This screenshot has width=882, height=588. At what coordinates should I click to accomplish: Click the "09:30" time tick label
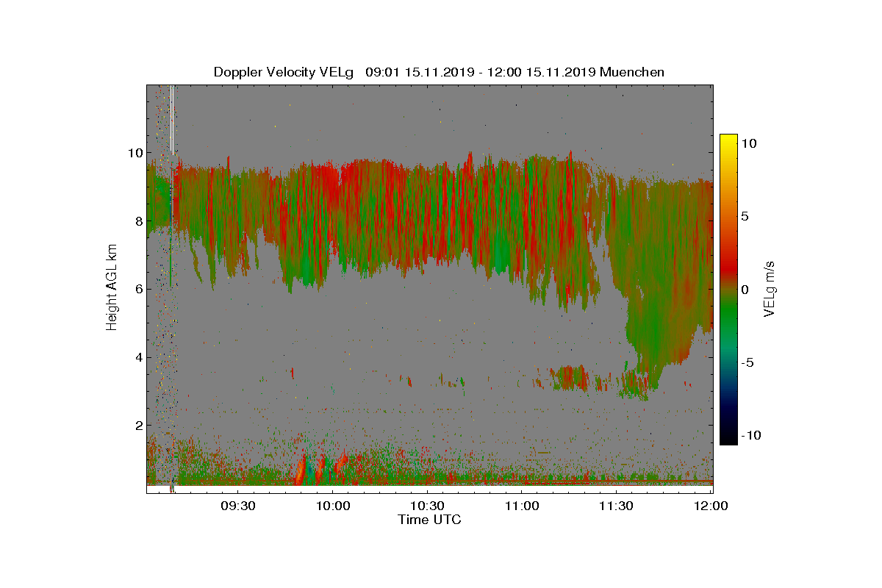[x=238, y=506]
